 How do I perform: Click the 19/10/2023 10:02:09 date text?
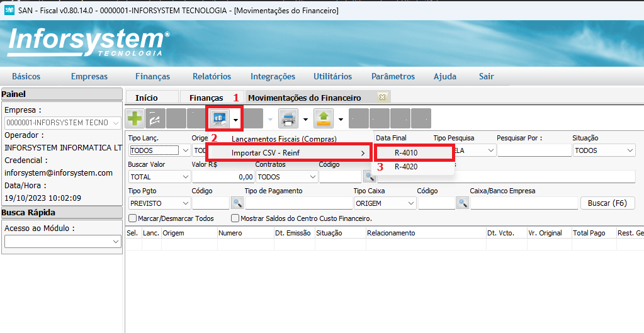43,198
